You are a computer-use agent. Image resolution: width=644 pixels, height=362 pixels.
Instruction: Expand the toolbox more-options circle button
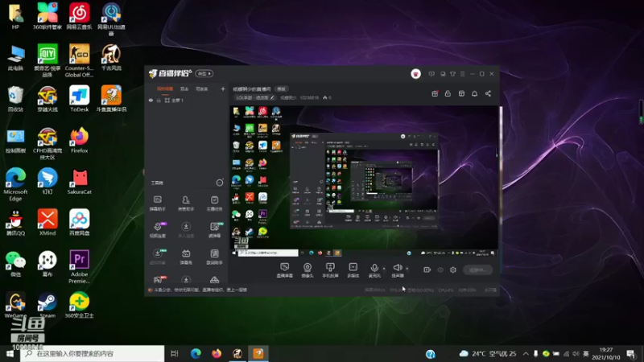220,183
